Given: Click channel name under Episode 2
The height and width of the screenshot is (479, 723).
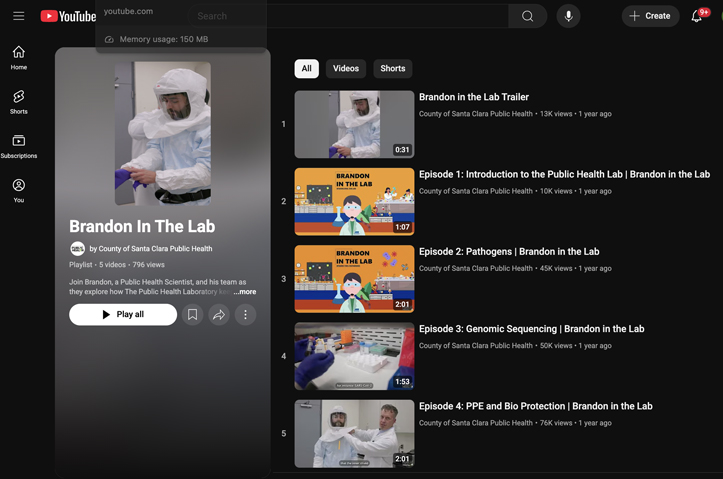Looking at the screenshot, I should pos(475,268).
